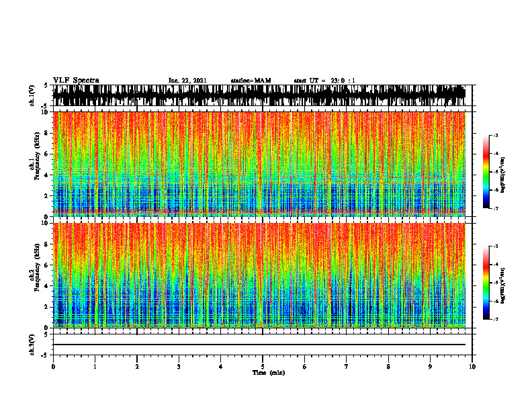Click the "2" tick on ch.1 frequency axis
Screen dimensions: 532x411
tap(48, 195)
